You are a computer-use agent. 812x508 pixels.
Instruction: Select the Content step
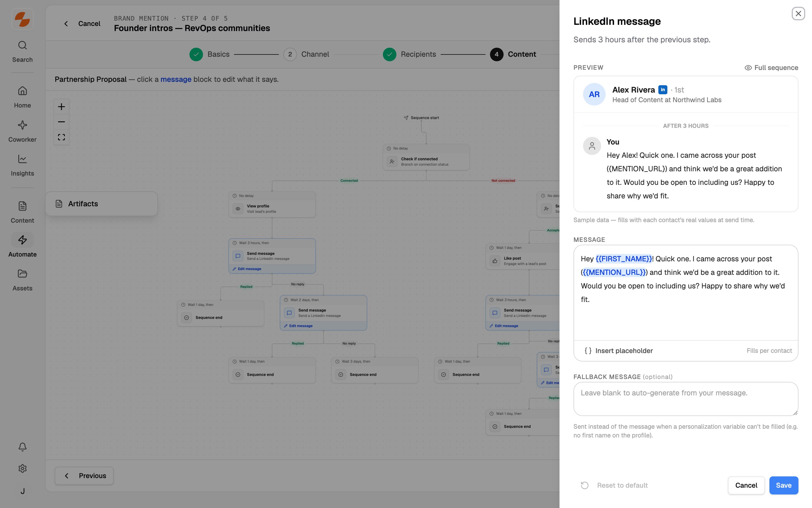pyautogui.click(x=513, y=54)
